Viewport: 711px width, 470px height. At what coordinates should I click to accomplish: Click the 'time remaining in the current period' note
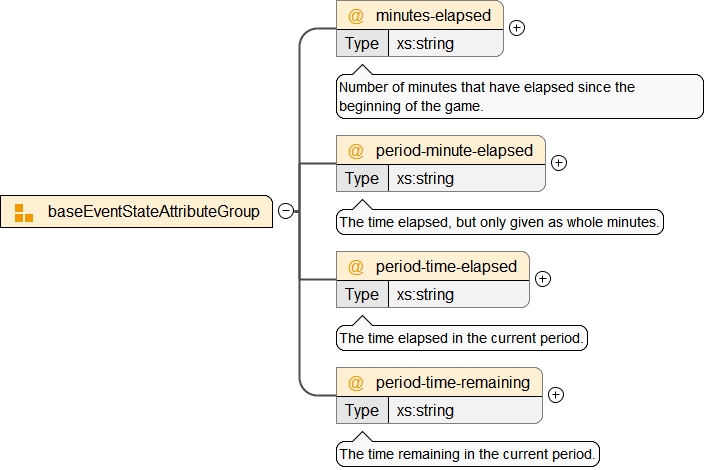tap(468, 454)
